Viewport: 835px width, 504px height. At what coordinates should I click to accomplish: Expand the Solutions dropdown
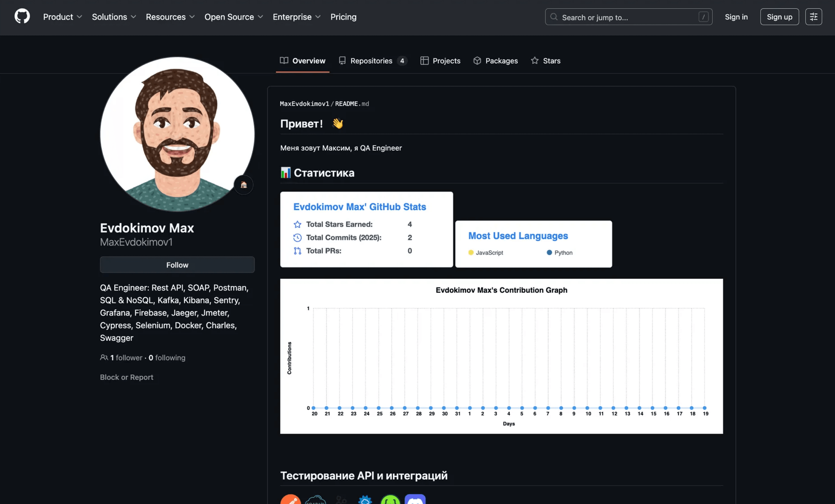point(114,17)
